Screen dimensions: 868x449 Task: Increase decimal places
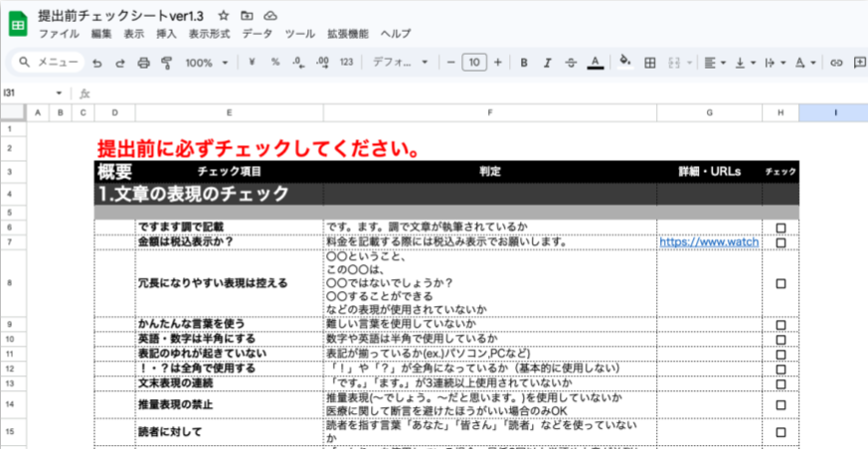click(x=322, y=63)
